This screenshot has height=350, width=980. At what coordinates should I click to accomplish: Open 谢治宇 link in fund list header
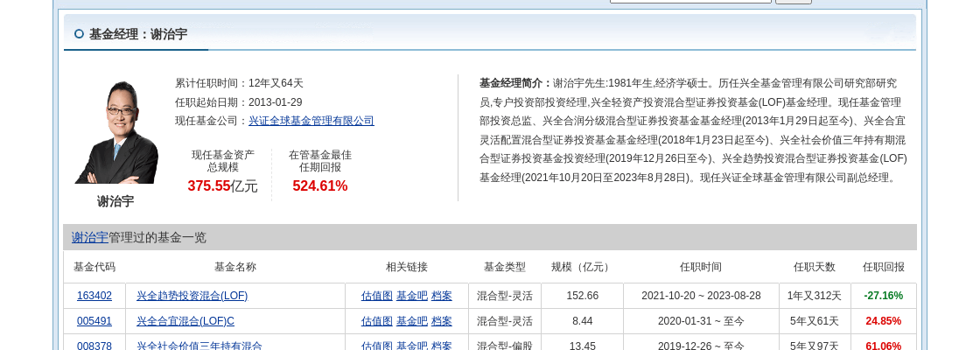click(x=89, y=237)
